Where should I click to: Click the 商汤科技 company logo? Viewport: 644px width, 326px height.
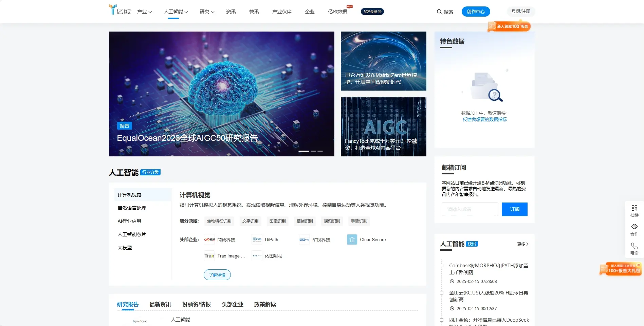pos(209,239)
